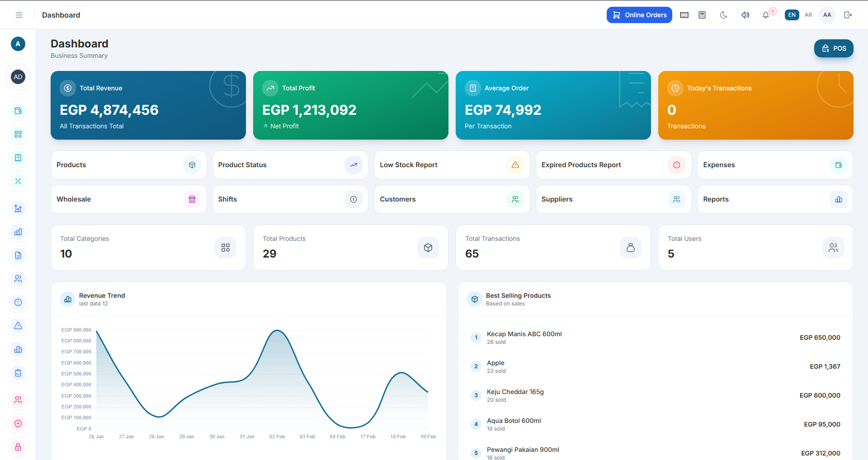Image resolution: width=868 pixels, height=460 pixels.
Task: Open the discount percent icon in sidebar
Action: click(x=18, y=181)
